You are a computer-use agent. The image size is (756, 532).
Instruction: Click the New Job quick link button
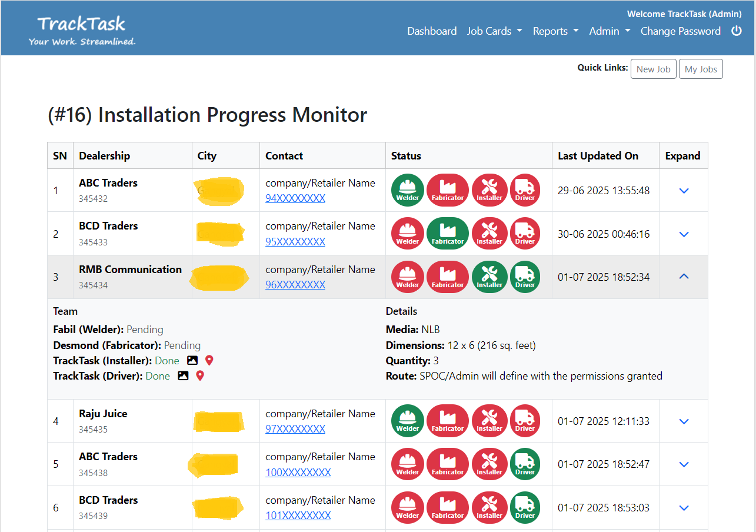653,69
